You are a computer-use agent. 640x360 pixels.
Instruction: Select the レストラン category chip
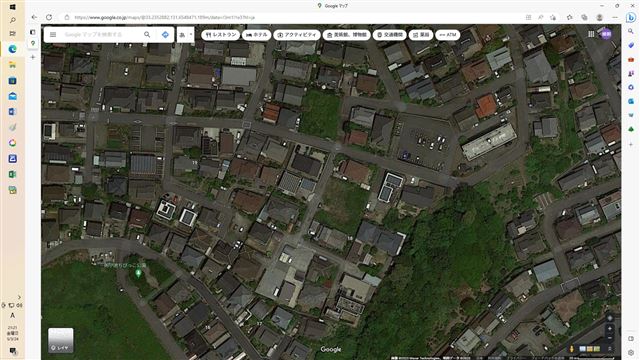pyautogui.click(x=220, y=35)
